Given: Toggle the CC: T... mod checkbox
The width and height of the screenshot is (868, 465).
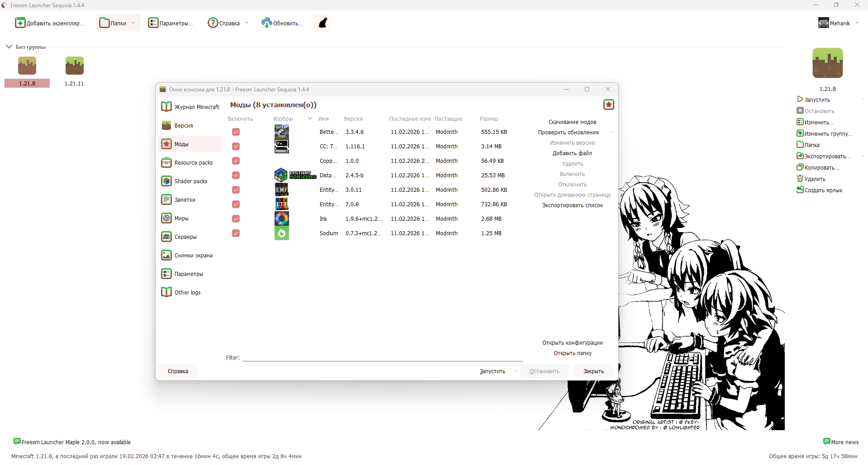Looking at the screenshot, I should (x=236, y=146).
